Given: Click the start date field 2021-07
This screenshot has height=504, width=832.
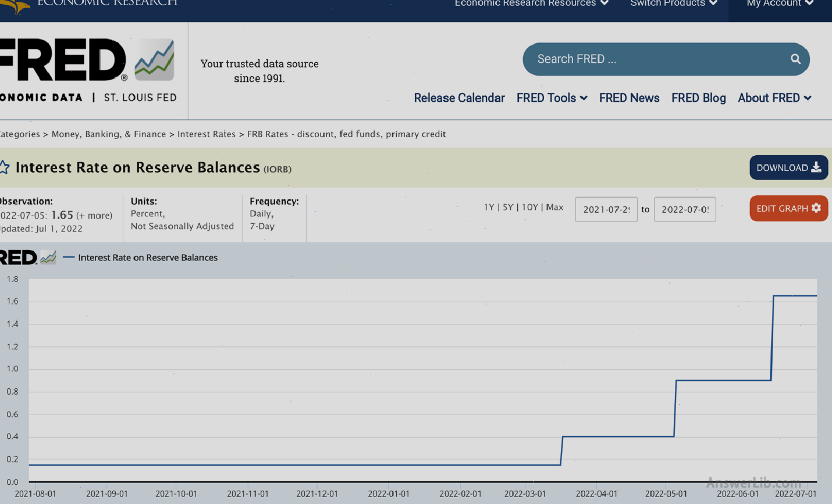Looking at the screenshot, I should pos(606,209).
